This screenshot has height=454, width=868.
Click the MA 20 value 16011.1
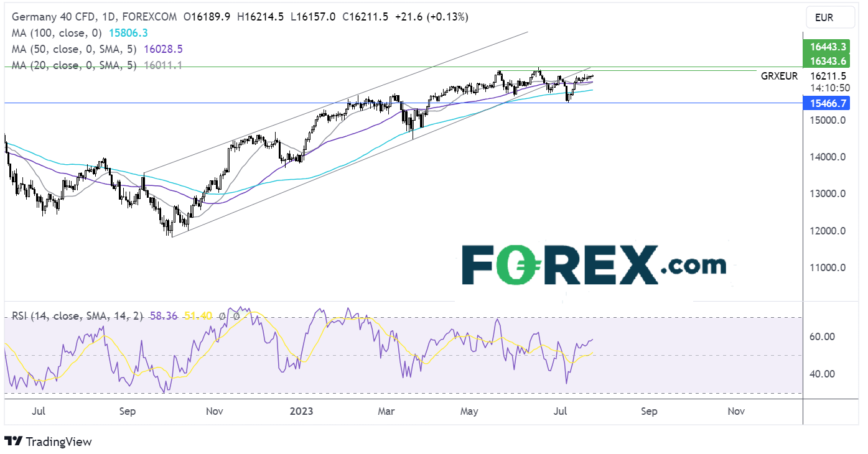click(x=162, y=65)
